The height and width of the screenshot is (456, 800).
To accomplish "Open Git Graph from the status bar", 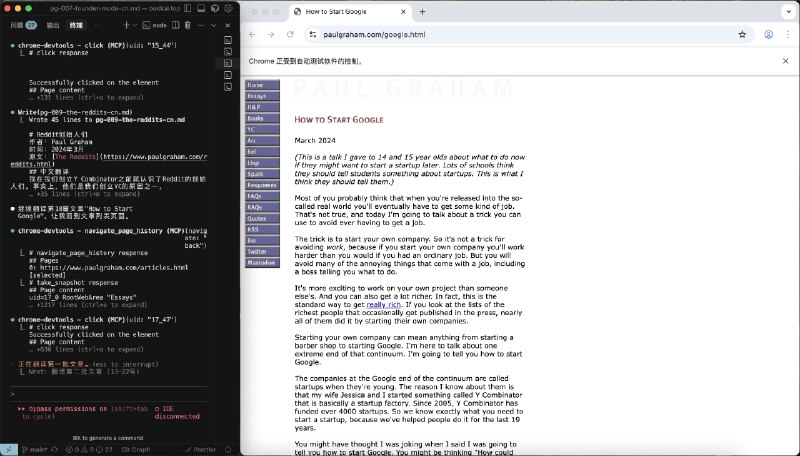I will pyautogui.click(x=136, y=449).
